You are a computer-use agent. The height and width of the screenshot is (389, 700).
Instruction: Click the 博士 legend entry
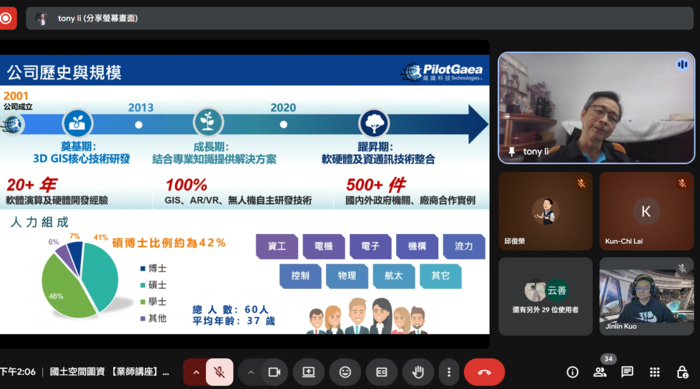pyautogui.click(x=153, y=268)
